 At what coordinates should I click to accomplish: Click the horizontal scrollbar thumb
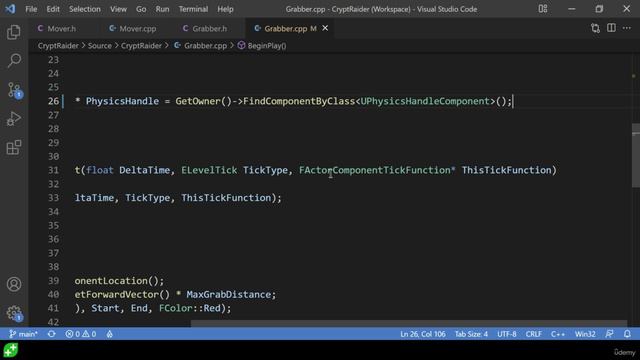(408, 323)
